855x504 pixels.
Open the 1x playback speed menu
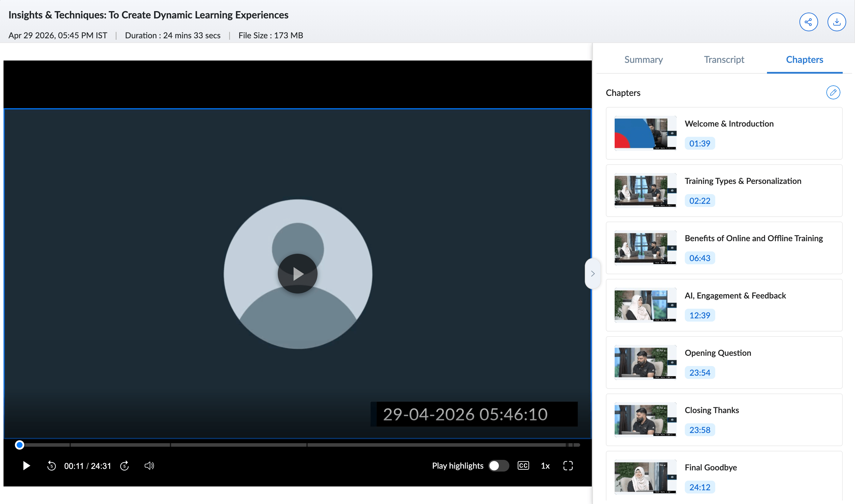(x=545, y=466)
